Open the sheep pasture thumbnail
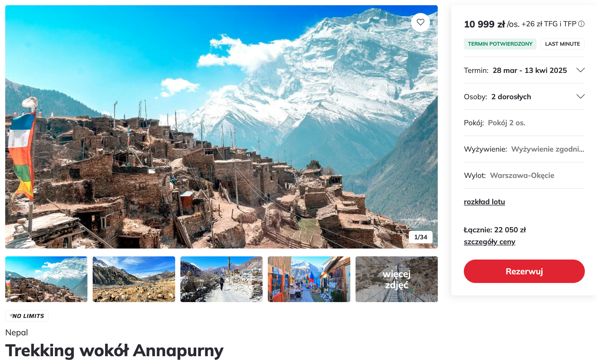The height and width of the screenshot is (364, 597). coord(134,279)
